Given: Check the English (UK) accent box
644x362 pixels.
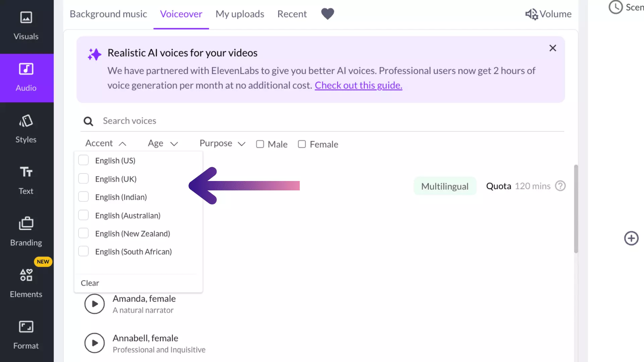Looking at the screenshot, I should pyautogui.click(x=84, y=179).
